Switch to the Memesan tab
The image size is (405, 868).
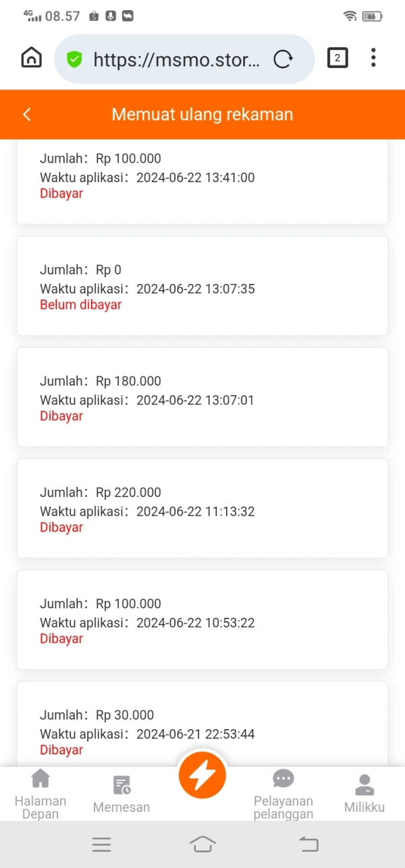[122, 794]
